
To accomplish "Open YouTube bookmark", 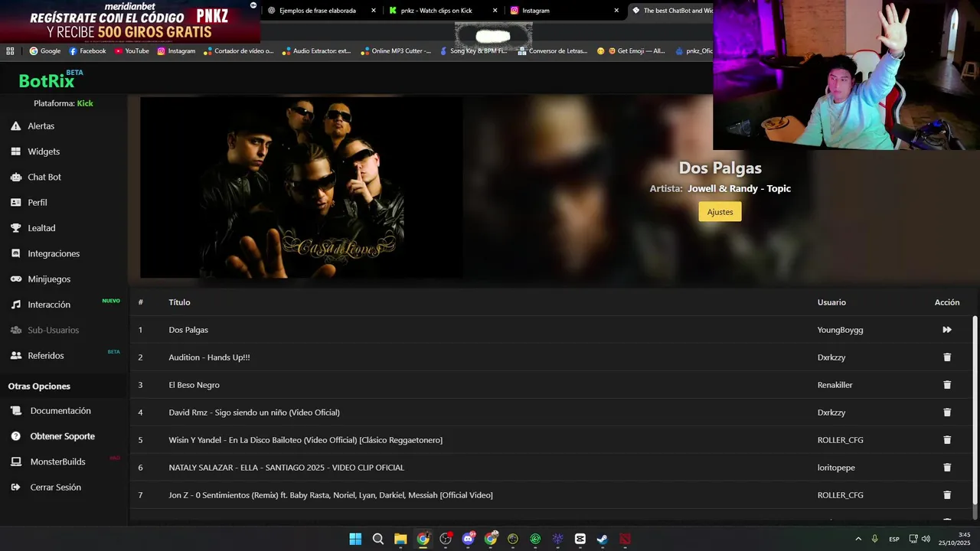I will [132, 51].
